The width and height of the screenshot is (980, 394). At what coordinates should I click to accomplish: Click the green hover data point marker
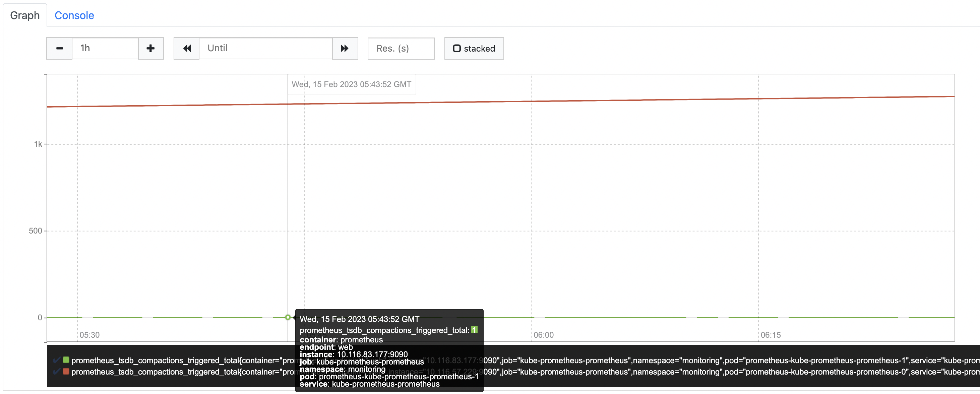tap(288, 317)
